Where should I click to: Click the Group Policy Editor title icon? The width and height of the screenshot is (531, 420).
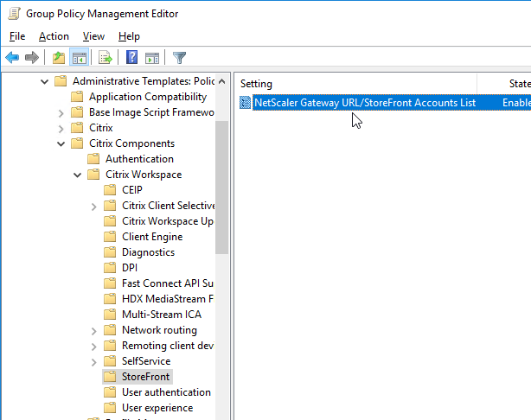click(x=14, y=14)
